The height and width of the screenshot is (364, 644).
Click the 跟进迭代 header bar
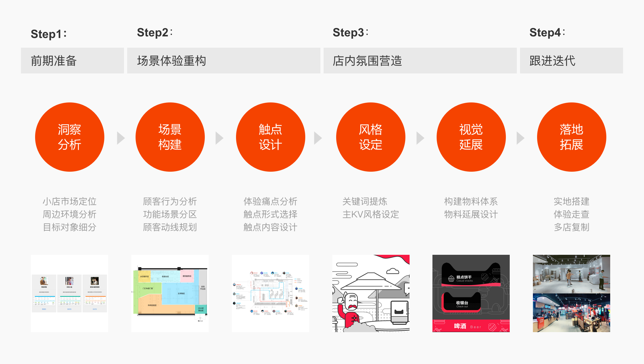click(571, 61)
